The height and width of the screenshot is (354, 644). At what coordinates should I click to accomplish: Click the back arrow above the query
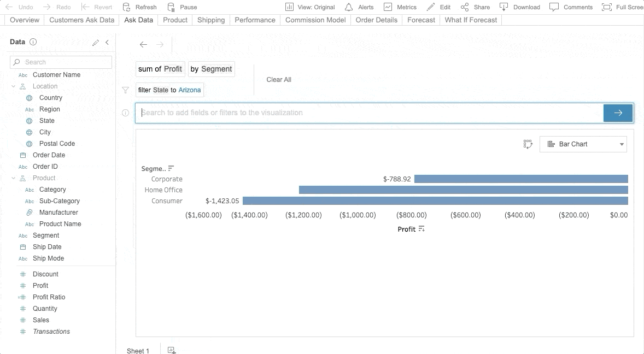143,45
